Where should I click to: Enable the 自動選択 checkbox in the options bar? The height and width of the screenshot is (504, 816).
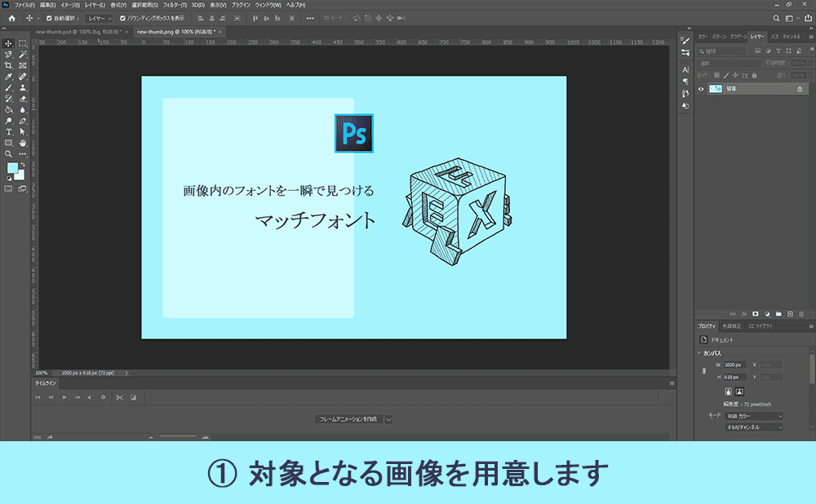point(49,18)
